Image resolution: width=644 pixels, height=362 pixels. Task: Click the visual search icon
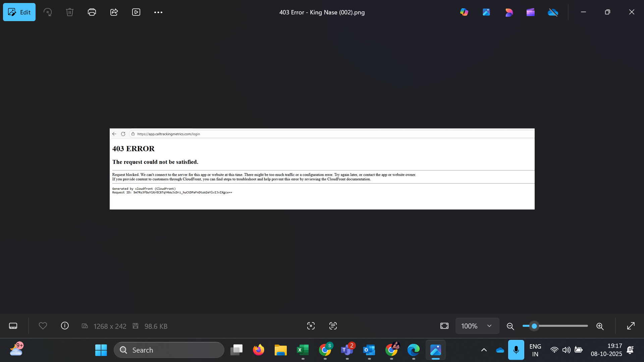311,326
